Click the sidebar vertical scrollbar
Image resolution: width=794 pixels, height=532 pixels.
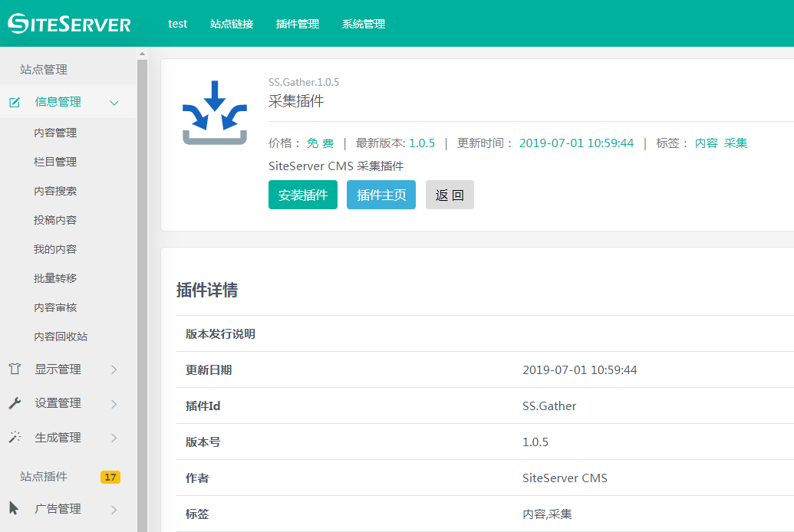coord(142,291)
